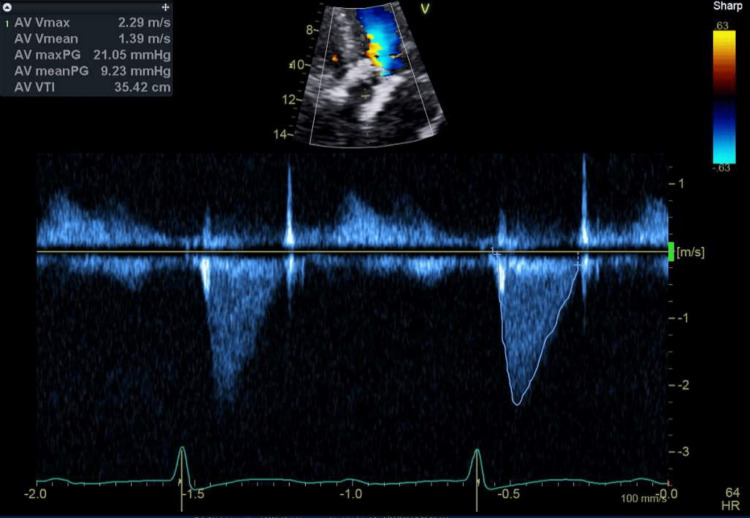Viewport: 750px width, 518px height.
Task: Select the AV maxPG label
Action: [x=47, y=55]
